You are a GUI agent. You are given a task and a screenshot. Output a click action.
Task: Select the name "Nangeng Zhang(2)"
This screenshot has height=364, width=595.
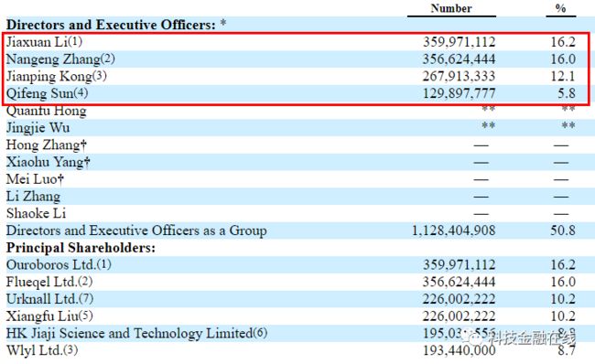pyautogui.click(x=60, y=59)
